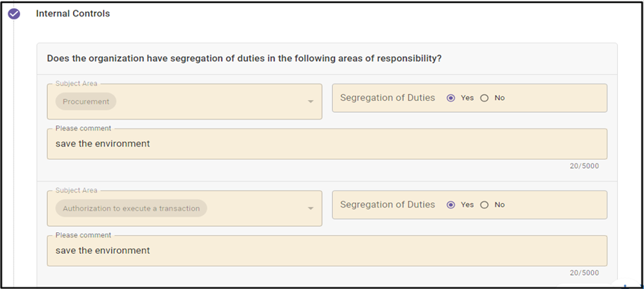Click the Internal Controls section heading
The width and height of the screenshot is (644, 289).
coord(72,13)
